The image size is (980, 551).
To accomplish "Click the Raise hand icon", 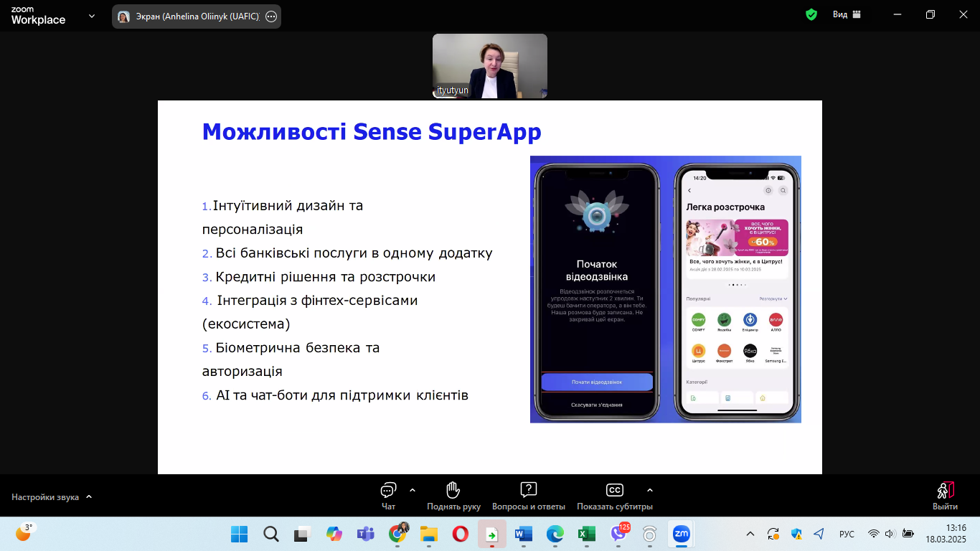I will (453, 490).
